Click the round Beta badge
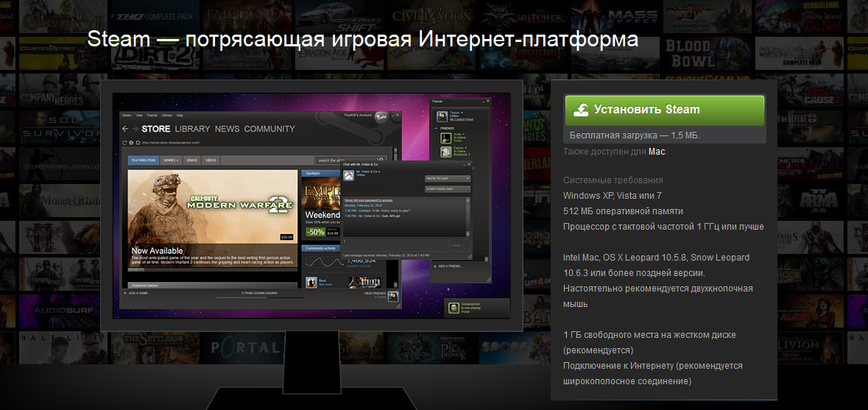 coord(381,117)
